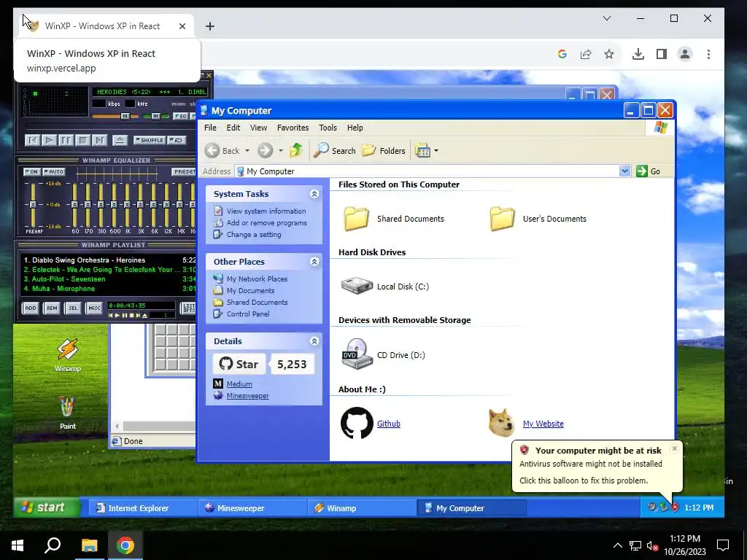Image resolution: width=747 pixels, height=560 pixels.
Task: Open My Network Places link
Action: point(257,279)
